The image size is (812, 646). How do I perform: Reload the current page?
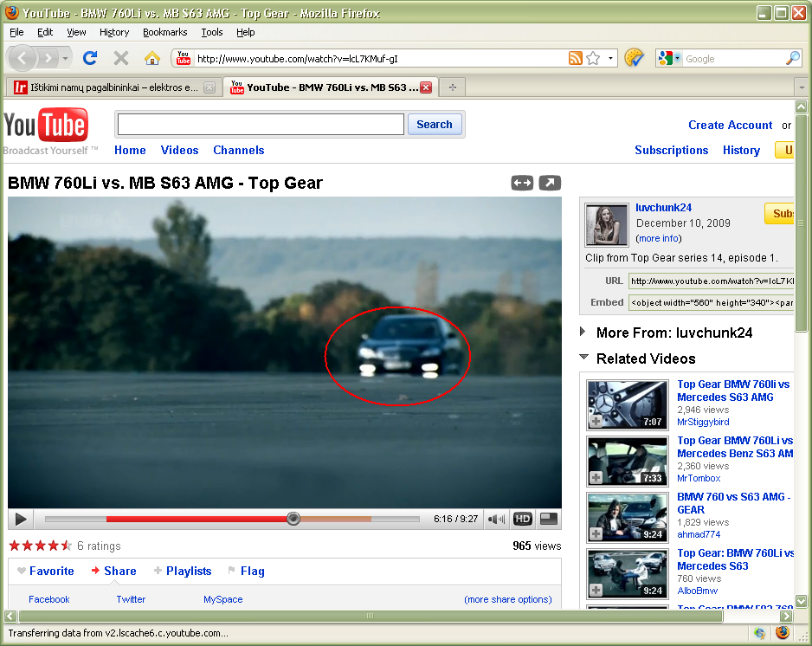(x=90, y=58)
